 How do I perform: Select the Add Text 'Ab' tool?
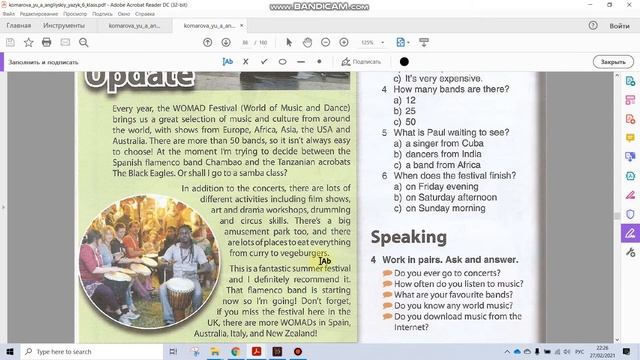pos(227,62)
